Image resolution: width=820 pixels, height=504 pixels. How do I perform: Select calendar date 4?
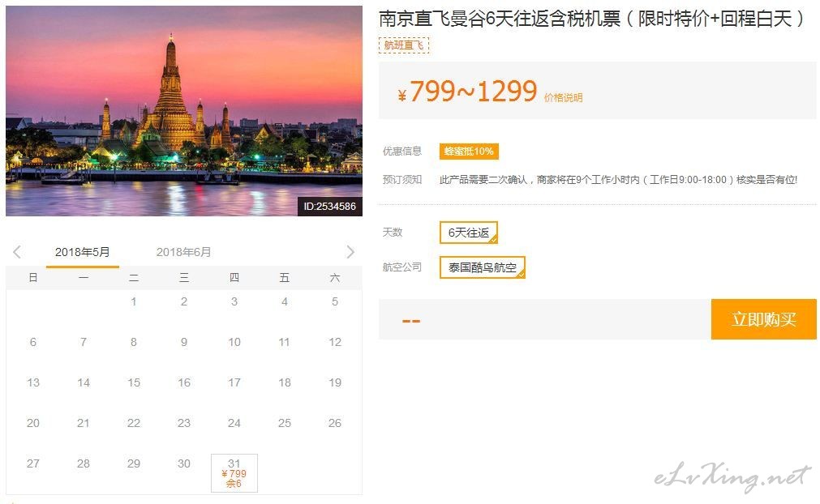click(285, 301)
